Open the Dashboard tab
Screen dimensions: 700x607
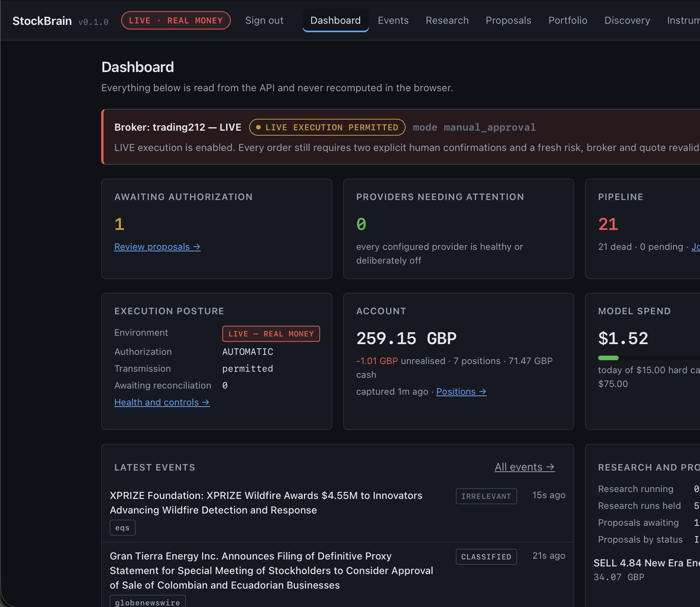click(x=335, y=20)
